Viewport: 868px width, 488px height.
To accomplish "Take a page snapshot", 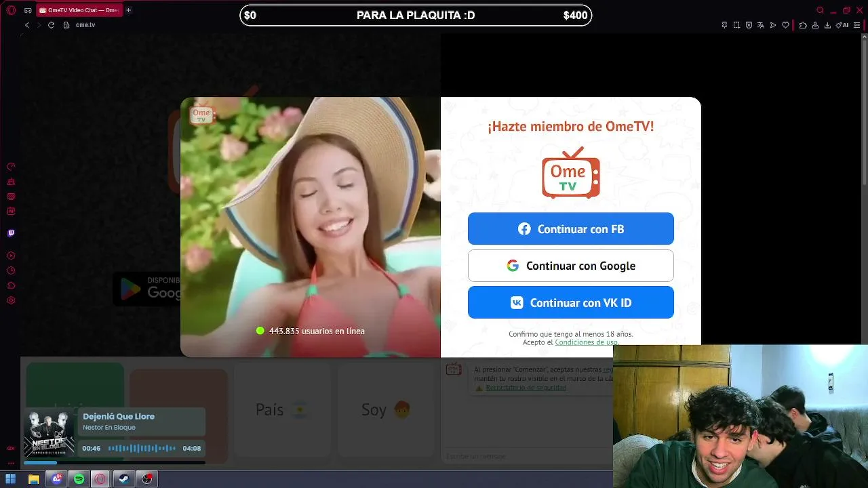I will 736,25.
